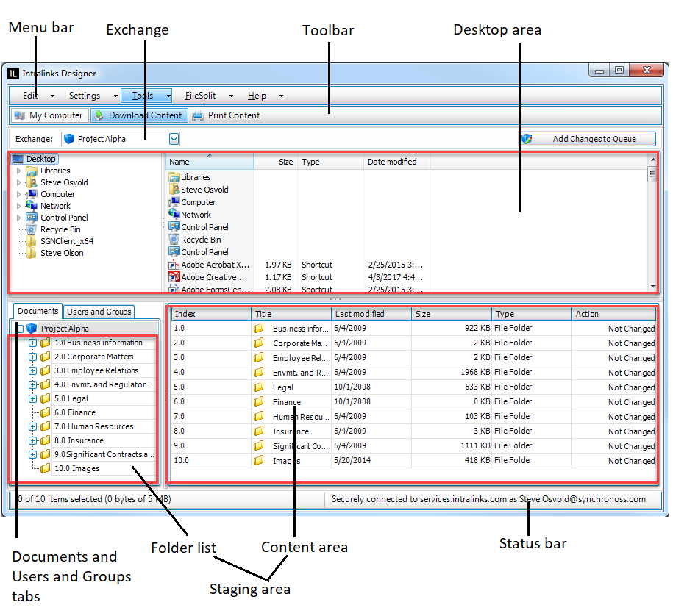Click the first Control Panel icon in the file list

pos(174,226)
